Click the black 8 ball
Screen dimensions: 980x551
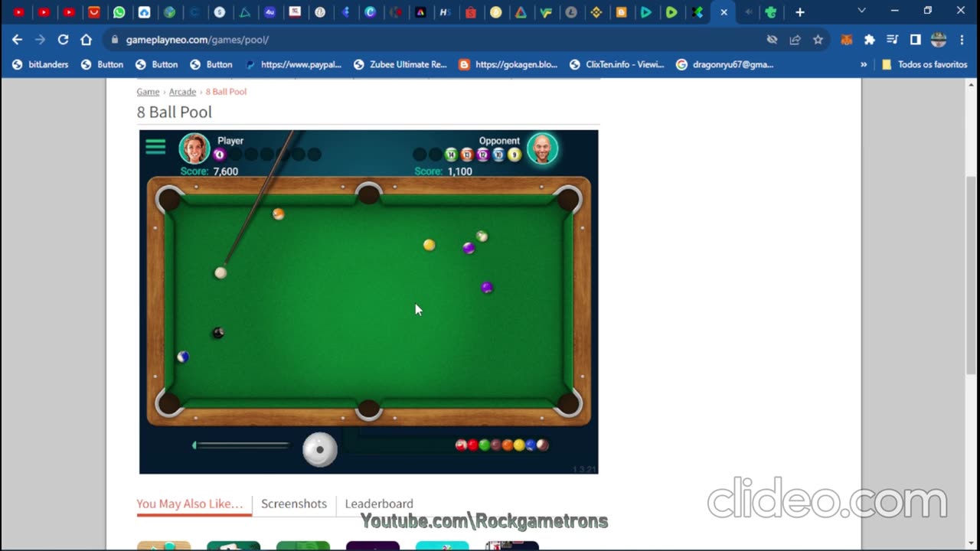(x=218, y=332)
